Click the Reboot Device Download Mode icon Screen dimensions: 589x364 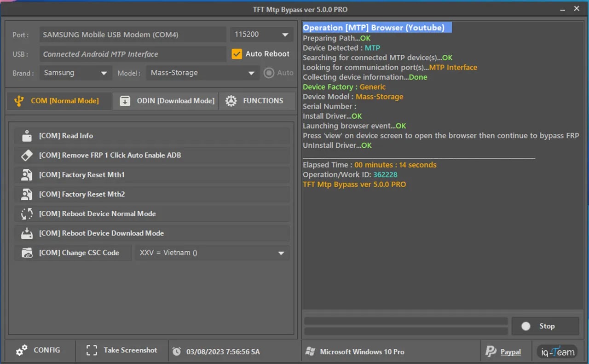pyautogui.click(x=27, y=233)
